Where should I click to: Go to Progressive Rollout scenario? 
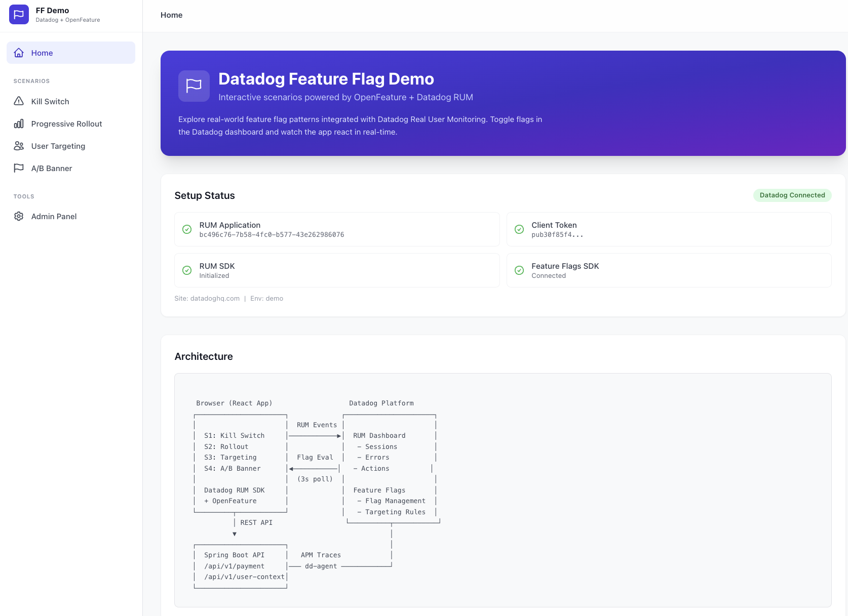(x=71, y=124)
